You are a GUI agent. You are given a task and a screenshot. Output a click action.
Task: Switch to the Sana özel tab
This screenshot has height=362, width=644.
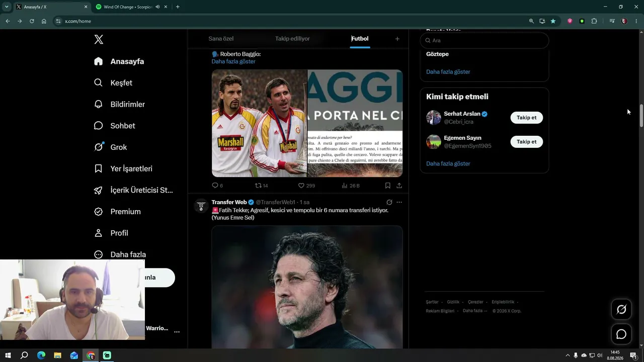point(221,39)
